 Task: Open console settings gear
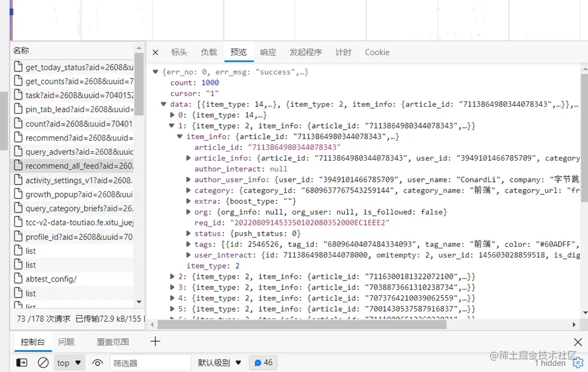coord(578,363)
